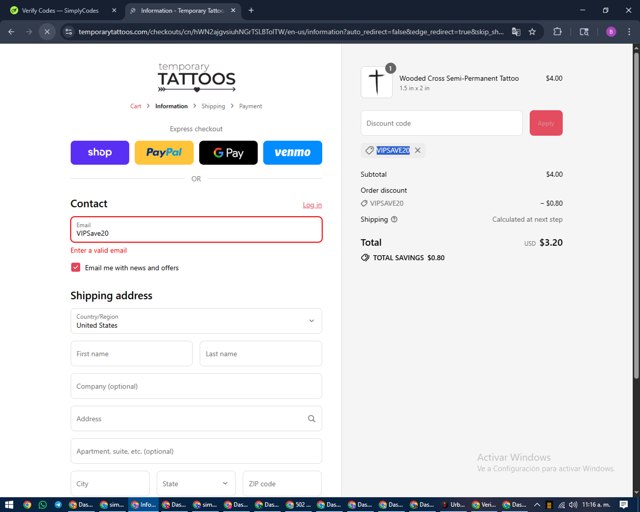This screenshot has height=512, width=640.
Task: Click Information step in the breadcrumb
Action: tap(171, 106)
